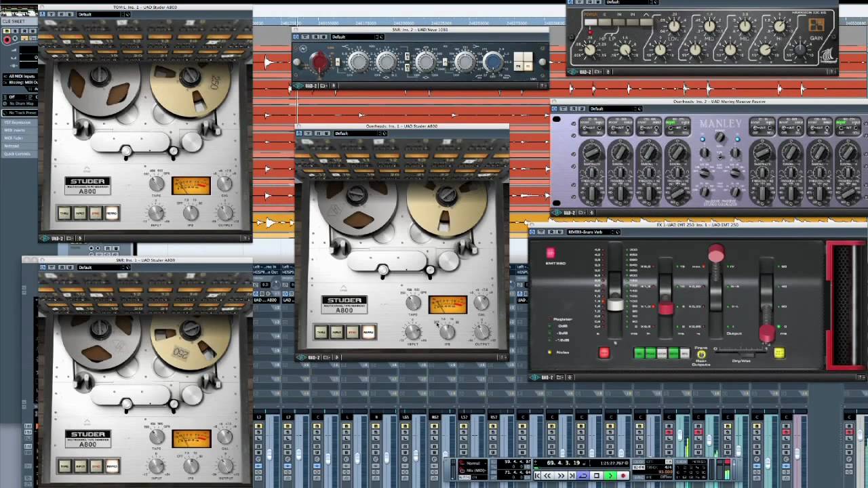Open MIDI Inserts tab in inspector

pos(19,130)
